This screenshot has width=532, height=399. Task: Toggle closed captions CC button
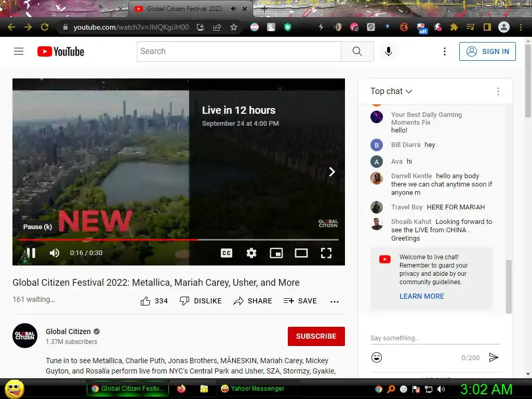click(x=227, y=253)
